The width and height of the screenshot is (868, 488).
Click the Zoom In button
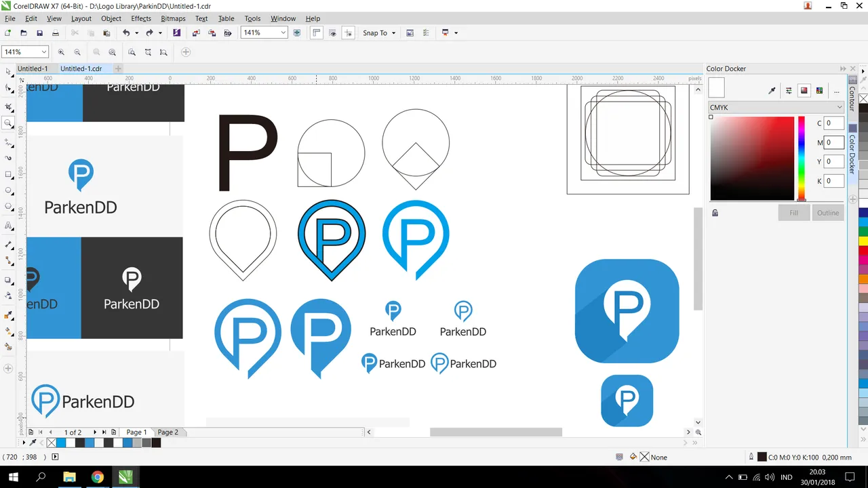(x=61, y=52)
